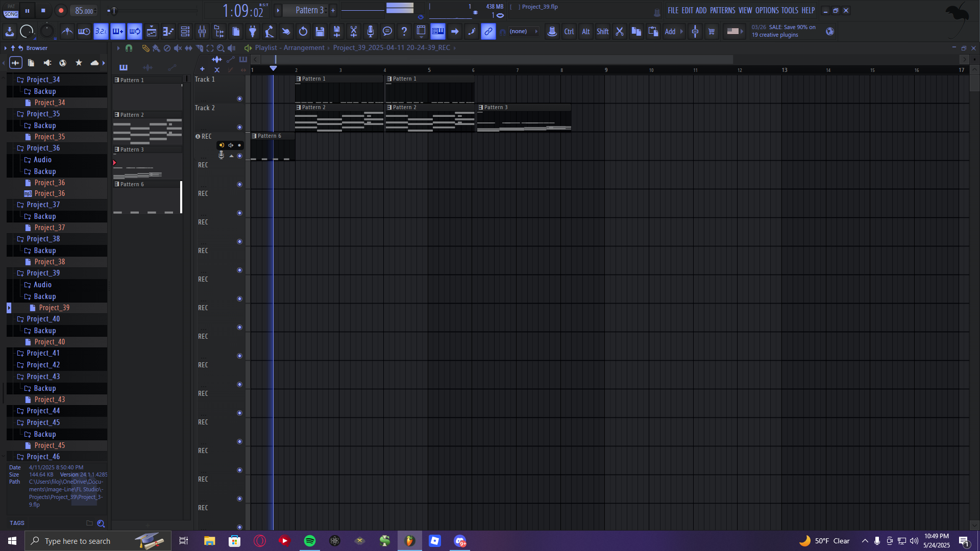Click the metronome icon

(x=67, y=32)
